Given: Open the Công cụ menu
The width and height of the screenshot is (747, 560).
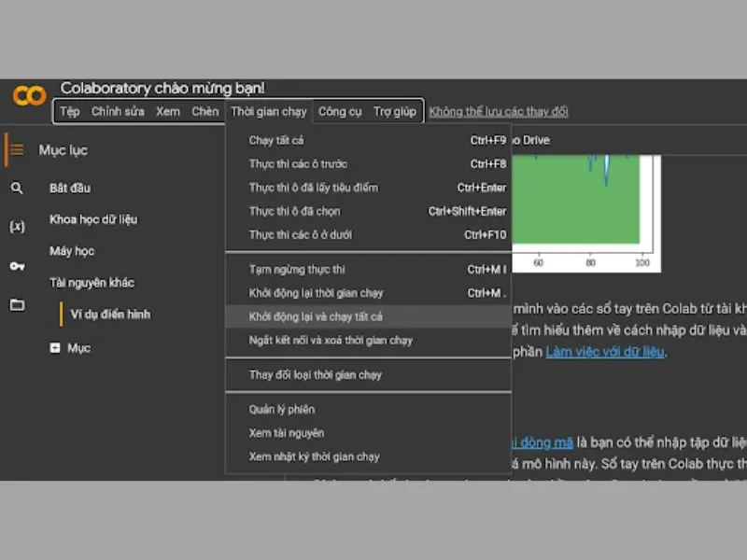Looking at the screenshot, I should (340, 111).
